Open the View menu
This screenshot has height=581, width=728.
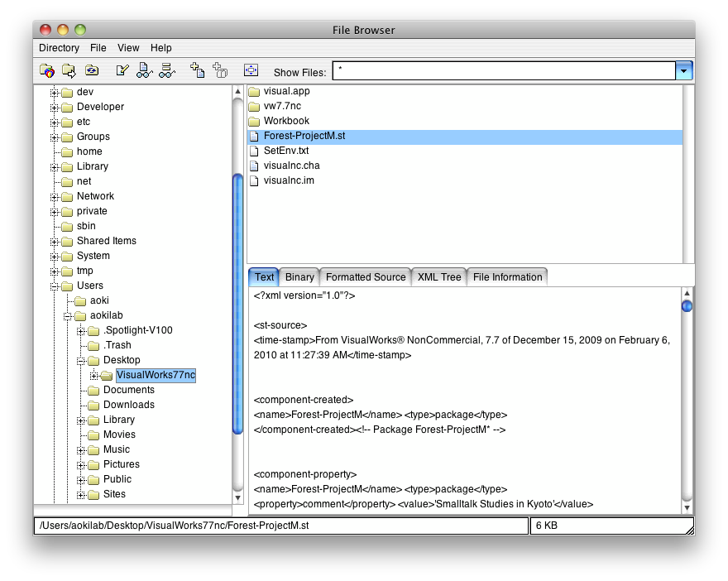pyautogui.click(x=128, y=48)
